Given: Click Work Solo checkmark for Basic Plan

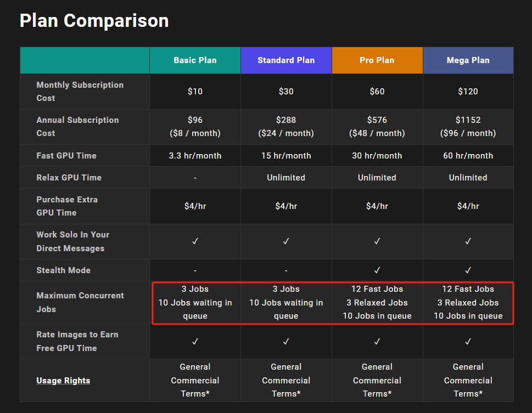Looking at the screenshot, I should coord(195,241).
